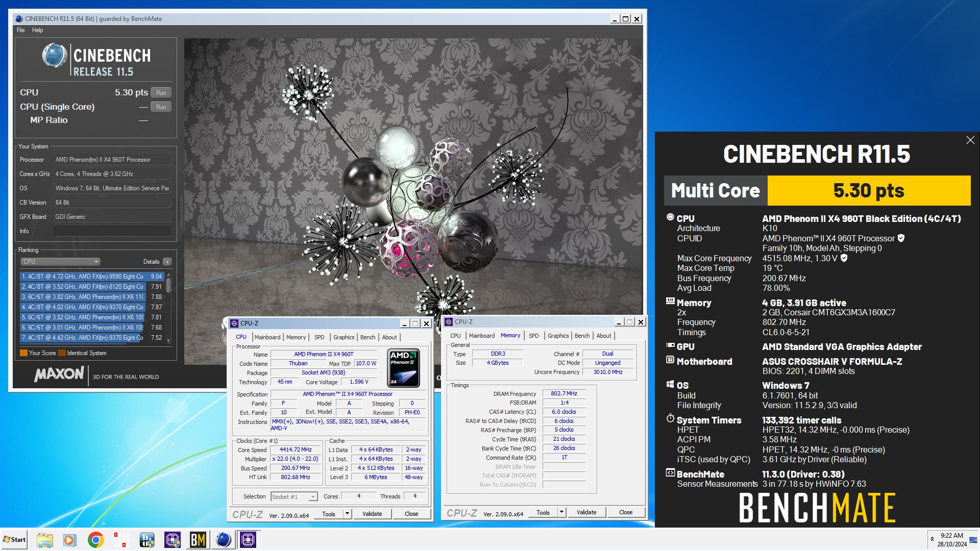
Task: Click the GPU icon in BenchMate
Action: (670, 345)
